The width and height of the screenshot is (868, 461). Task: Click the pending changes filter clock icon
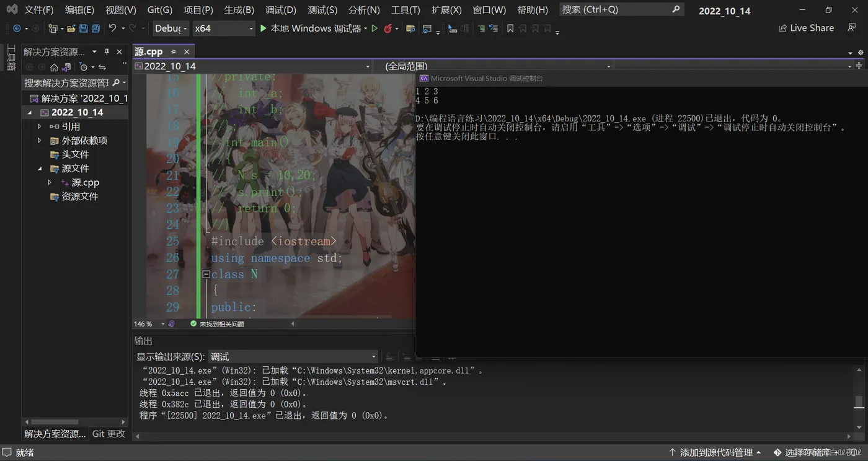(84, 67)
